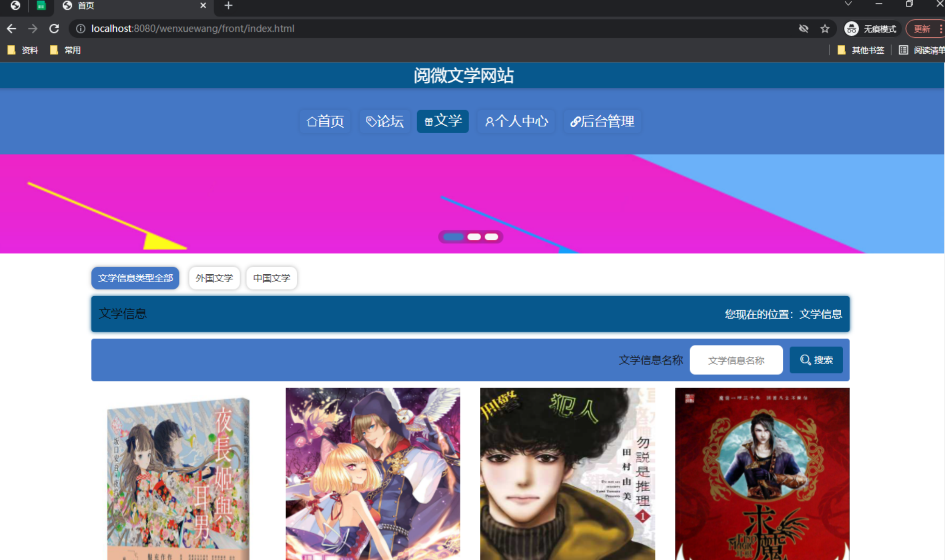Open 后台管理 admin link

(x=602, y=121)
